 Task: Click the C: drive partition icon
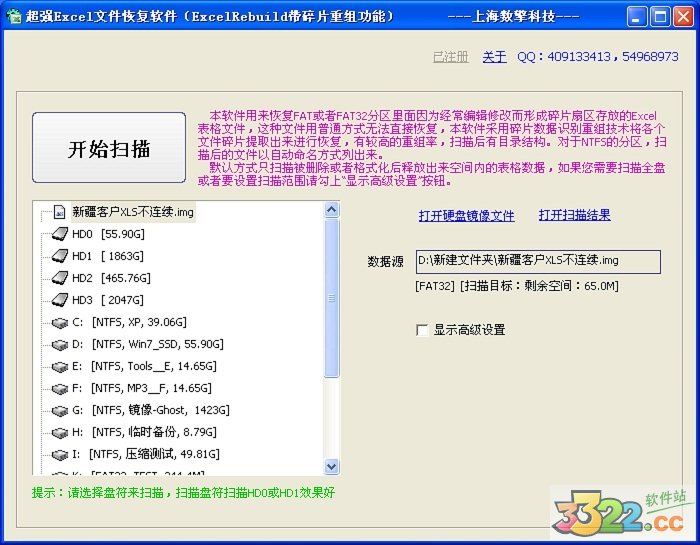60,322
